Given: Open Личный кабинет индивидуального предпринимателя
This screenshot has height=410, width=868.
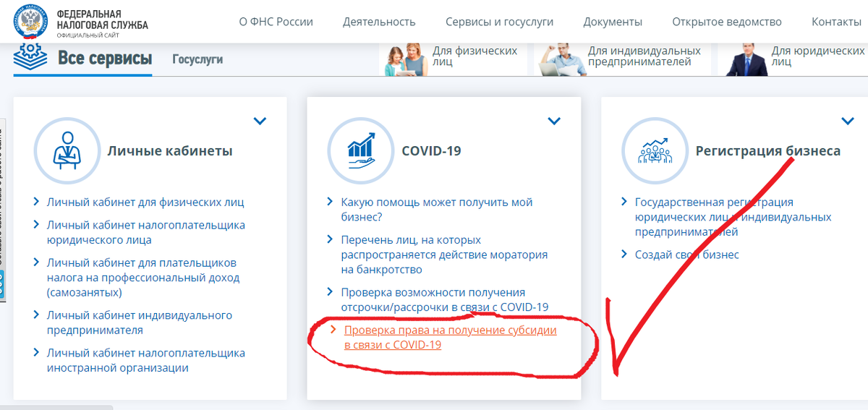Looking at the screenshot, I should [x=140, y=323].
